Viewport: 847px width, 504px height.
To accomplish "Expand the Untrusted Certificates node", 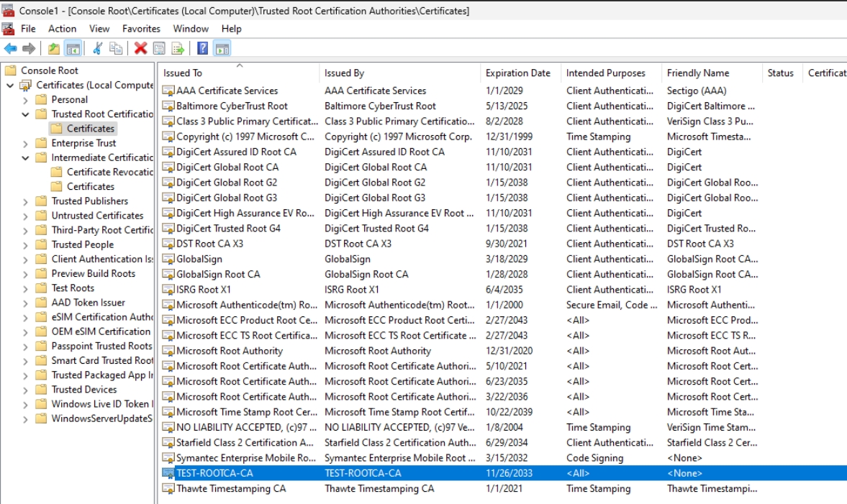I will click(25, 216).
